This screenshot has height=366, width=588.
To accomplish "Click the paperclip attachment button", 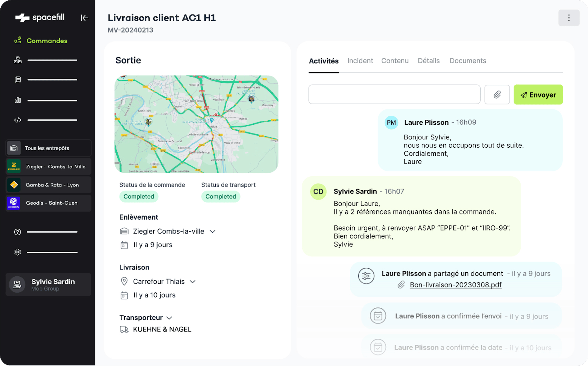I will point(497,94).
